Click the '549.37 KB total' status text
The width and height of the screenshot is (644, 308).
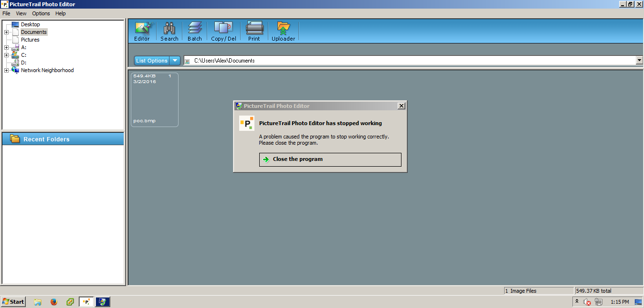[594, 291]
